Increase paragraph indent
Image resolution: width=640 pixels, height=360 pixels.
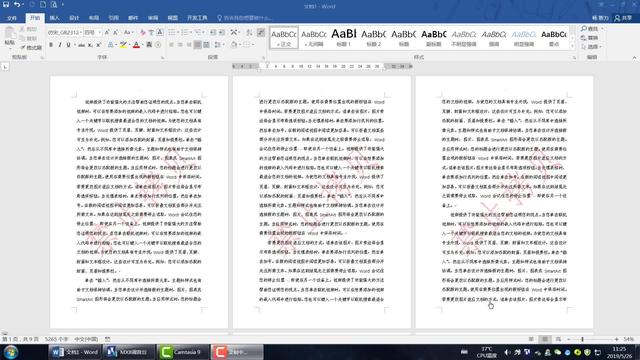coord(222,32)
